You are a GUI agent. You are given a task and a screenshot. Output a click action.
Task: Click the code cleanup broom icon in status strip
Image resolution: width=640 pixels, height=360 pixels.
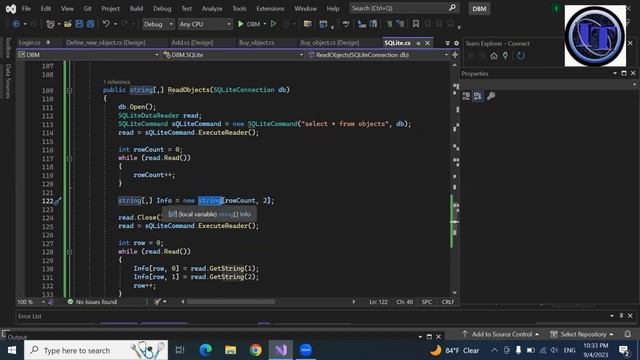(x=157, y=302)
